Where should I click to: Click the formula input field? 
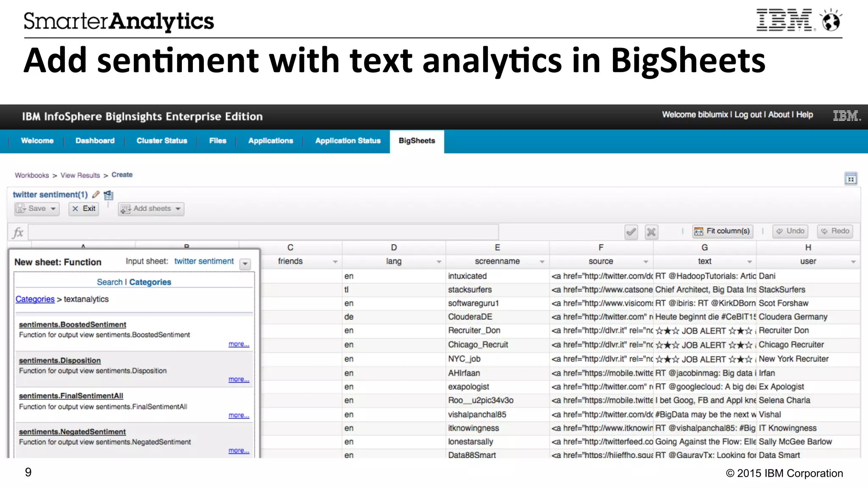click(263, 232)
